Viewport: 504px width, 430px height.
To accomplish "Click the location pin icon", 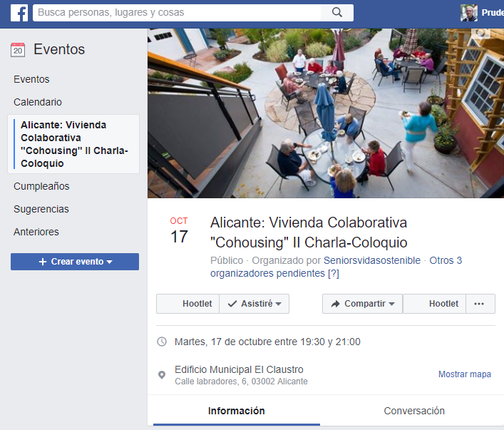I will click(162, 374).
